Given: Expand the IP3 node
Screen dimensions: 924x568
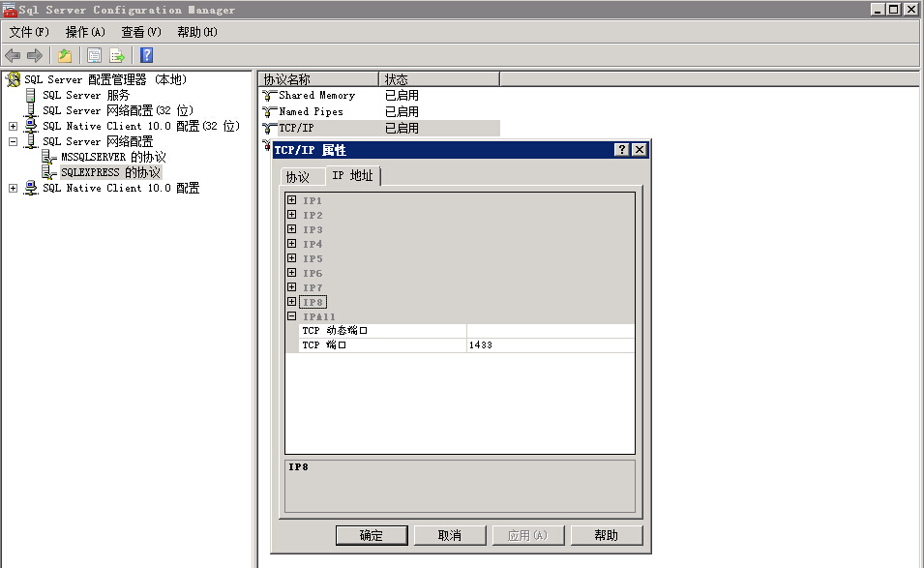Looking at the screenshot, I should (x=291, y=228).
